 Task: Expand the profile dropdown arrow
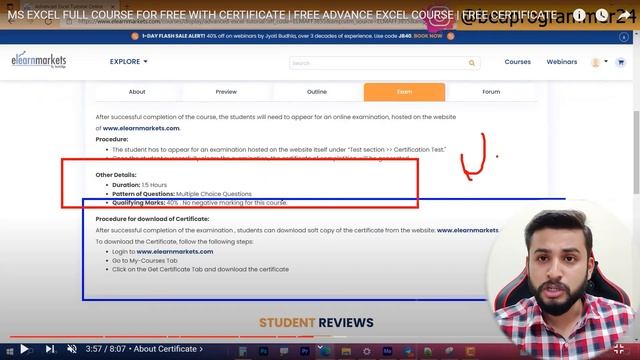click(x=606, y=62)
